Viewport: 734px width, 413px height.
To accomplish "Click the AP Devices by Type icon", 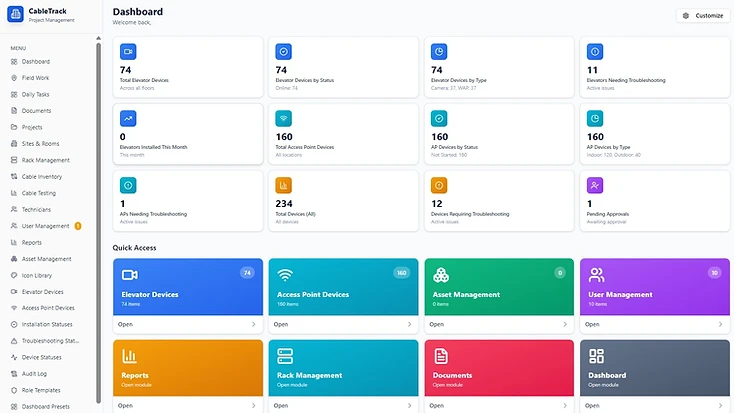I will click(595, 118).
